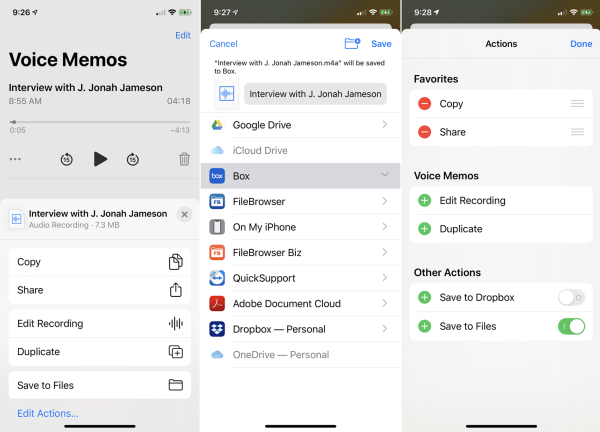This screenshot has width=600, height=432.
Task: Click the new folder icon beside Save
Action: click(x=352, y=43)
